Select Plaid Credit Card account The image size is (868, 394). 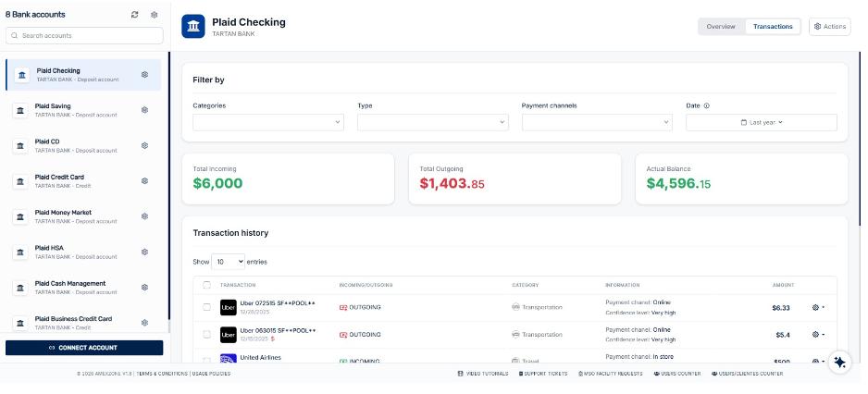[x=74, y=180]
